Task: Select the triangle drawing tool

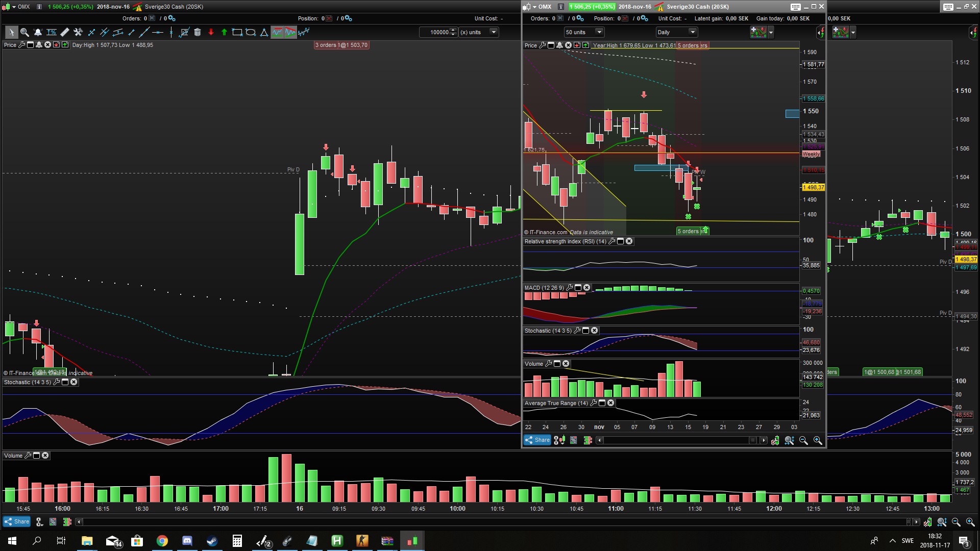Action: coord(264,32)
